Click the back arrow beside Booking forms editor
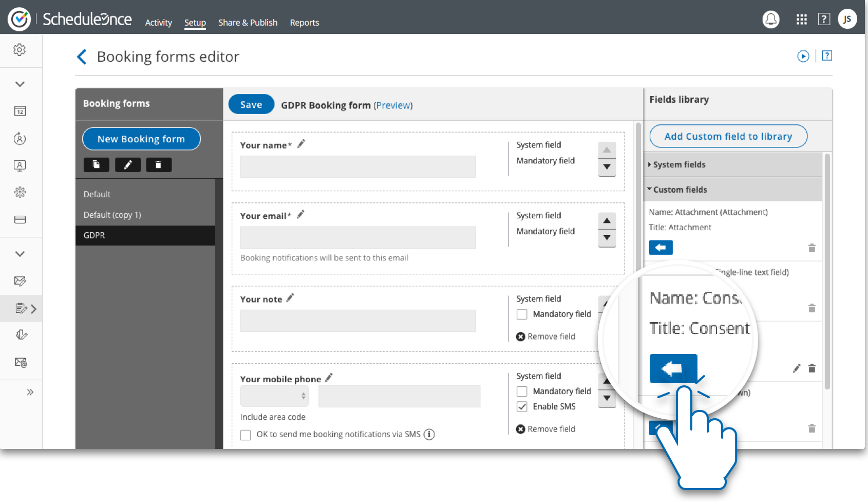 [82, 57]
